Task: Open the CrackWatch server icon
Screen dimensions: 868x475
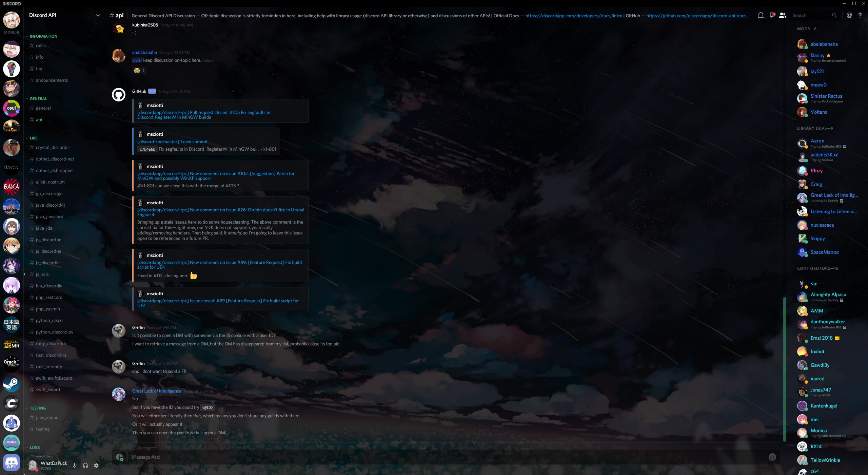Action: coord(12,364)
